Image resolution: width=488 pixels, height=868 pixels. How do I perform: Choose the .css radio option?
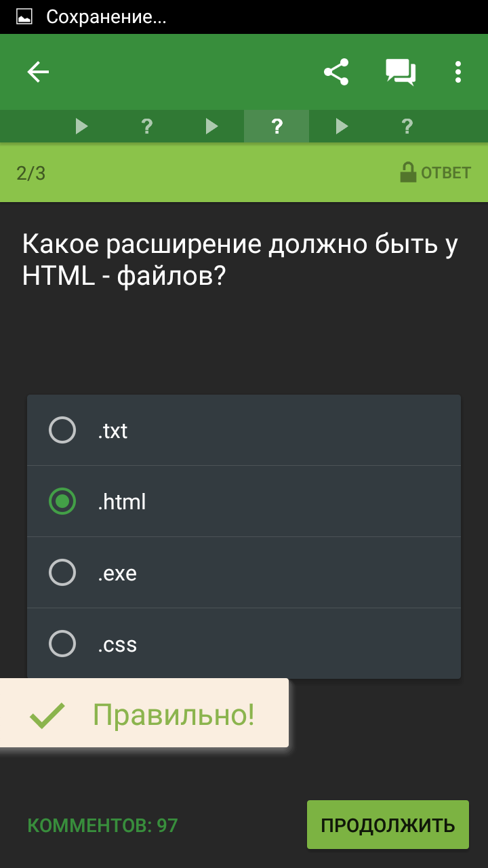pos(62,644)
